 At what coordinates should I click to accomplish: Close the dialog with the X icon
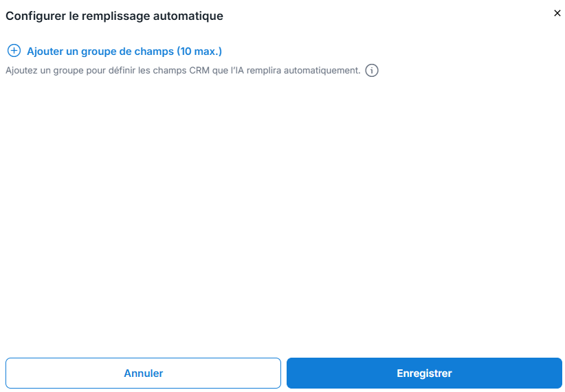tap(557, 13)
